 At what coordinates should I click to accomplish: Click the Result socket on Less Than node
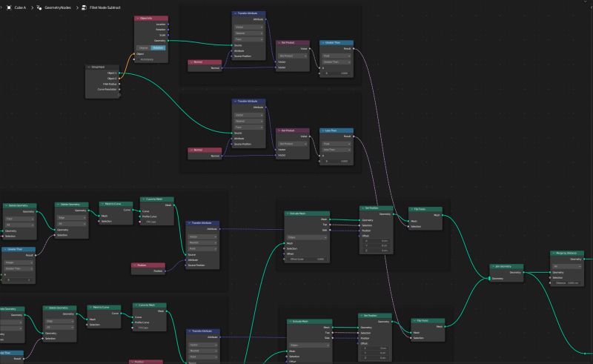click(354, 136)
